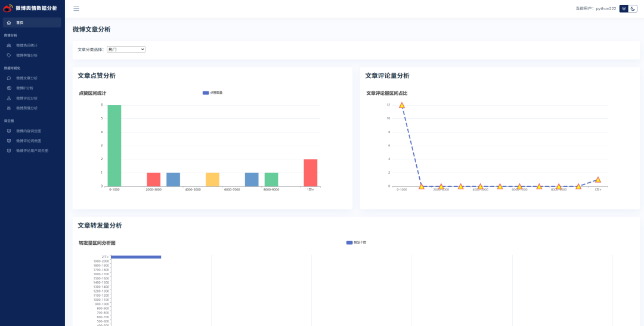Toggle the 转发个数 legend in repost chart

[x=357, y=242]
